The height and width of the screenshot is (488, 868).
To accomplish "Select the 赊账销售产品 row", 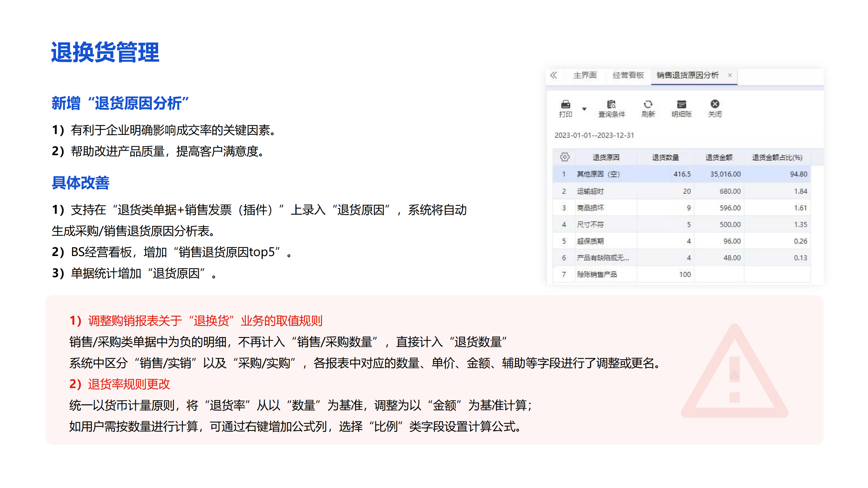I will tap(597, 275).
